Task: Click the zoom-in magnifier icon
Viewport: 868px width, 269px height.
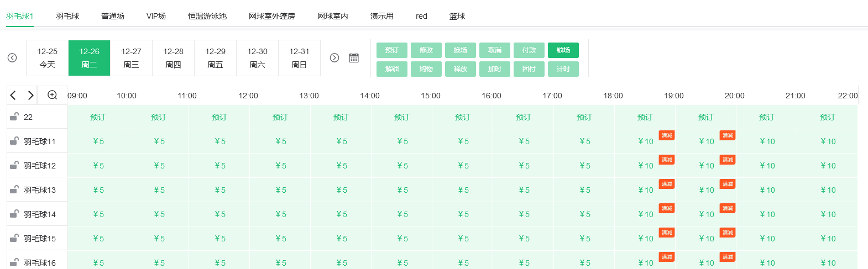Action: [x=53, y=95]
